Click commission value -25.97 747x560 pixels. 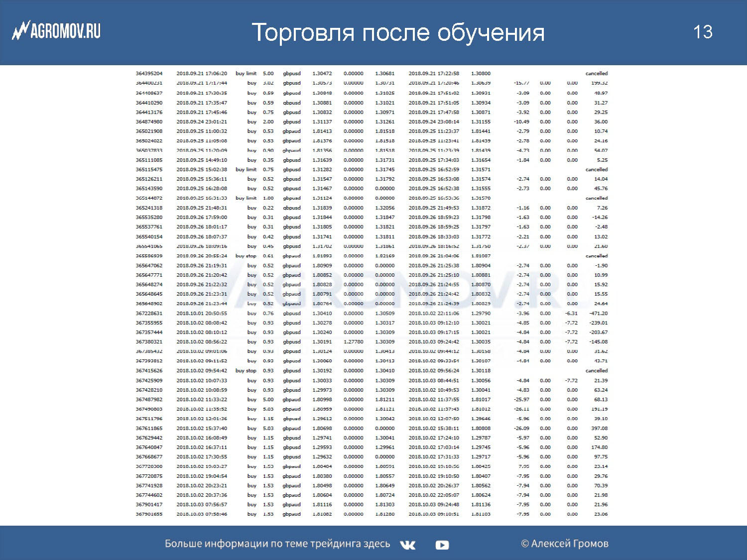point(521,399)
